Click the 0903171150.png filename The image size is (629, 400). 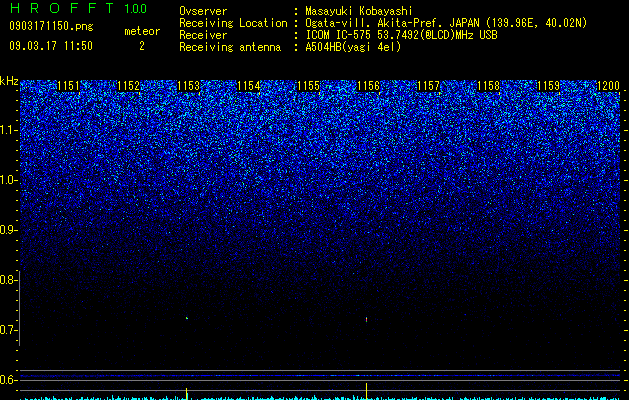tap(51, 27)
